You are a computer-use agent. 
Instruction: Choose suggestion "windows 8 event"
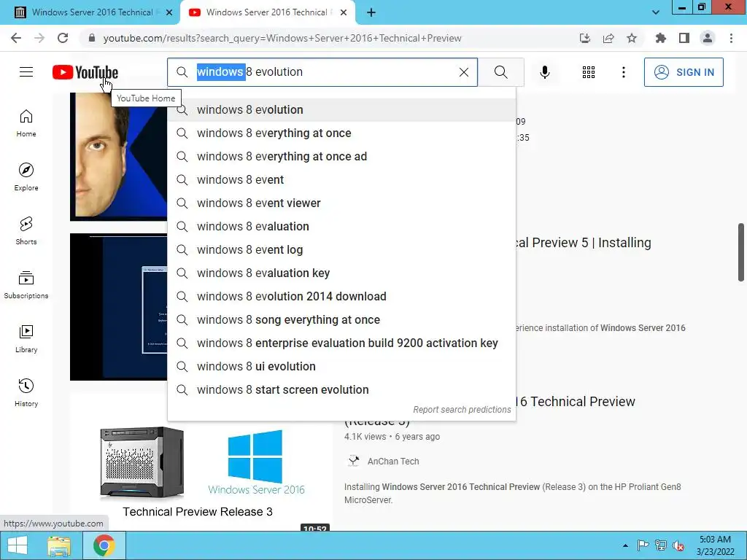[341, 180]
